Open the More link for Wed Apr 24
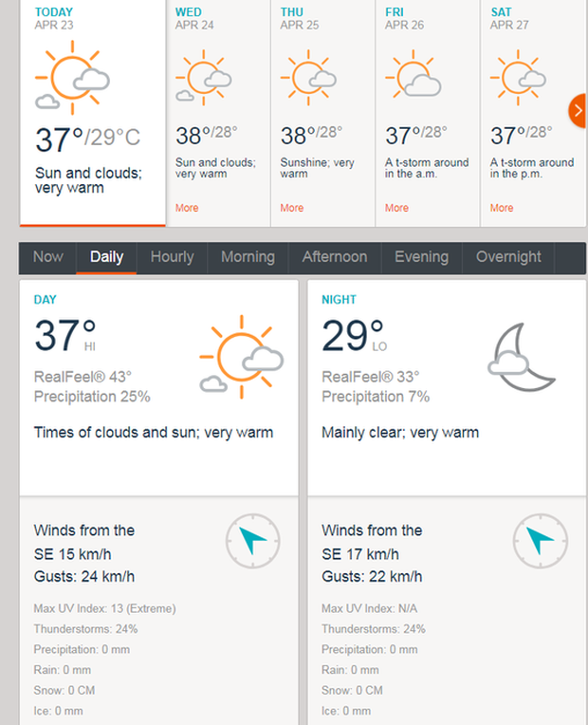Viewport: 588px width, 725px height. pyautogui.click(x=187, y=208)
